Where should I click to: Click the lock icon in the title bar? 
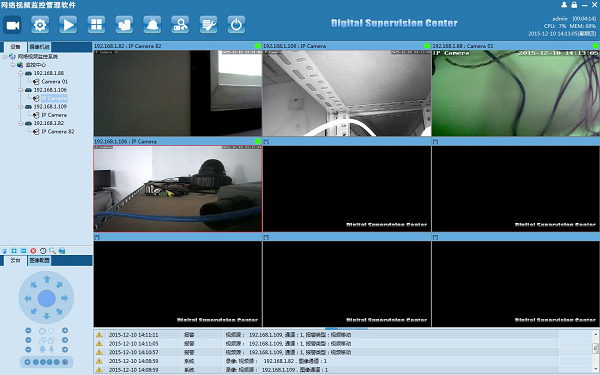click(x=574, y=5)
